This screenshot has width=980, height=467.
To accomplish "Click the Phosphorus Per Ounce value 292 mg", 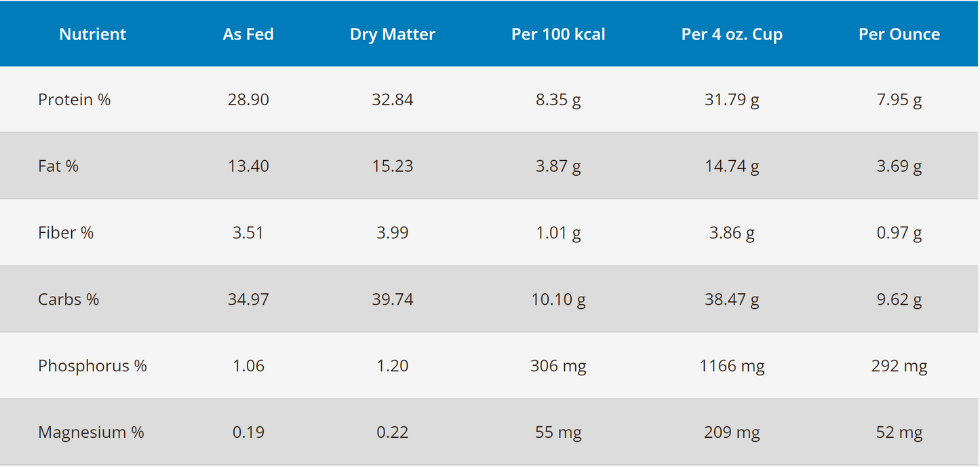I will pyautogui.click(x=899, y=366).
